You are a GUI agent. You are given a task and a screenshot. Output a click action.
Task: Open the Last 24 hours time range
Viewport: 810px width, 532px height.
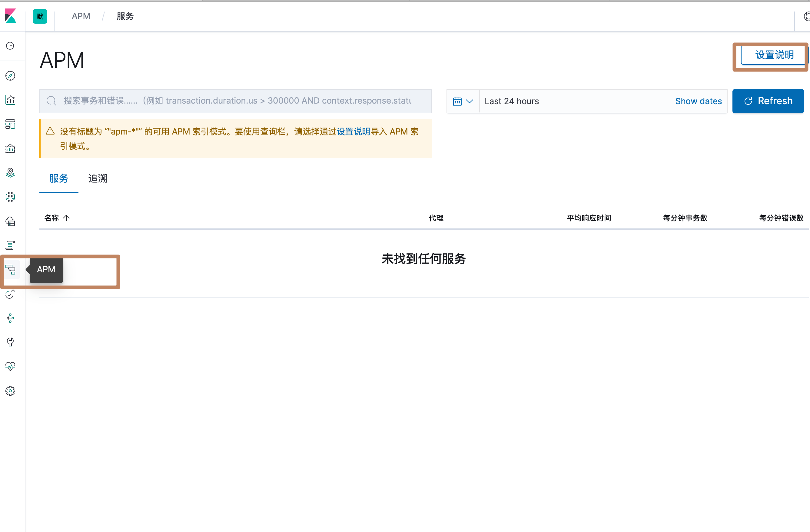512,101
